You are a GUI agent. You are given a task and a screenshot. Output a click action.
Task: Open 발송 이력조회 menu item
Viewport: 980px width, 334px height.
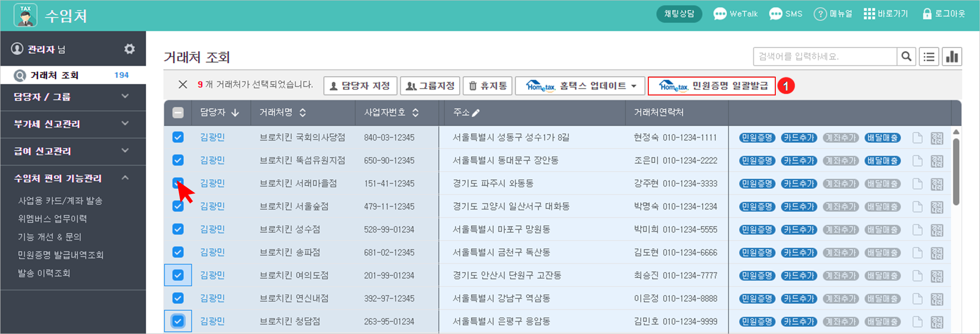tap(44, 273)
